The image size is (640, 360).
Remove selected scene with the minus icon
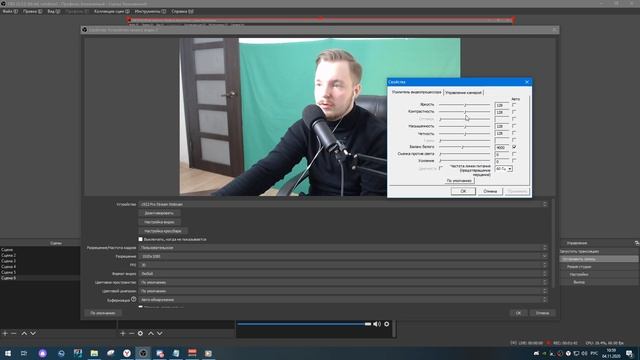[x=13, y=333]
